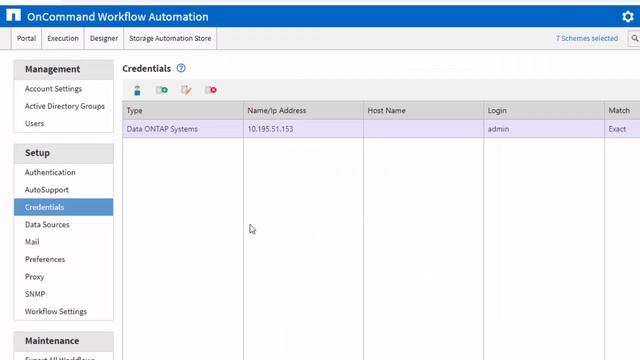Click the Management section header
This screenshot has height=360, width=640.
(x=64, y=69)
